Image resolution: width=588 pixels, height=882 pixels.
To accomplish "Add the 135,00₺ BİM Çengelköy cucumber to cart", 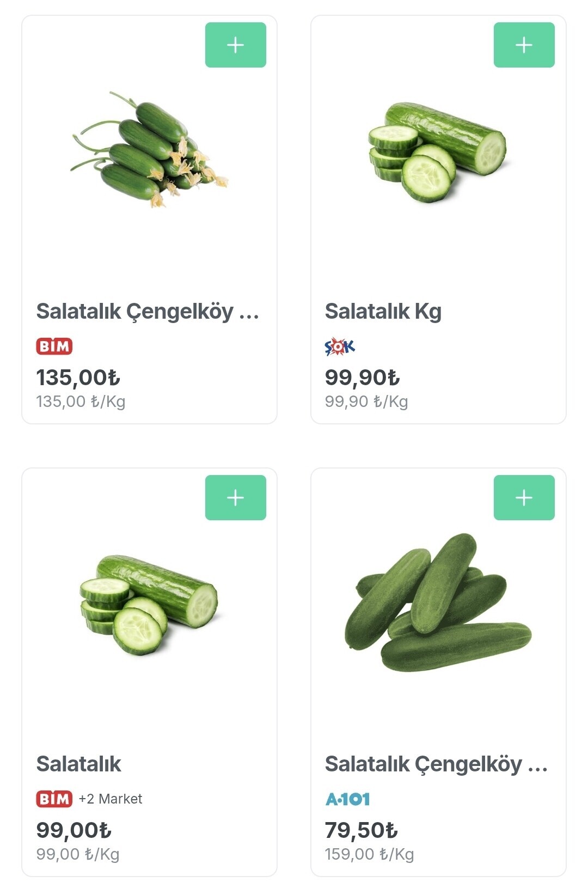I will [x=235, y=45].
